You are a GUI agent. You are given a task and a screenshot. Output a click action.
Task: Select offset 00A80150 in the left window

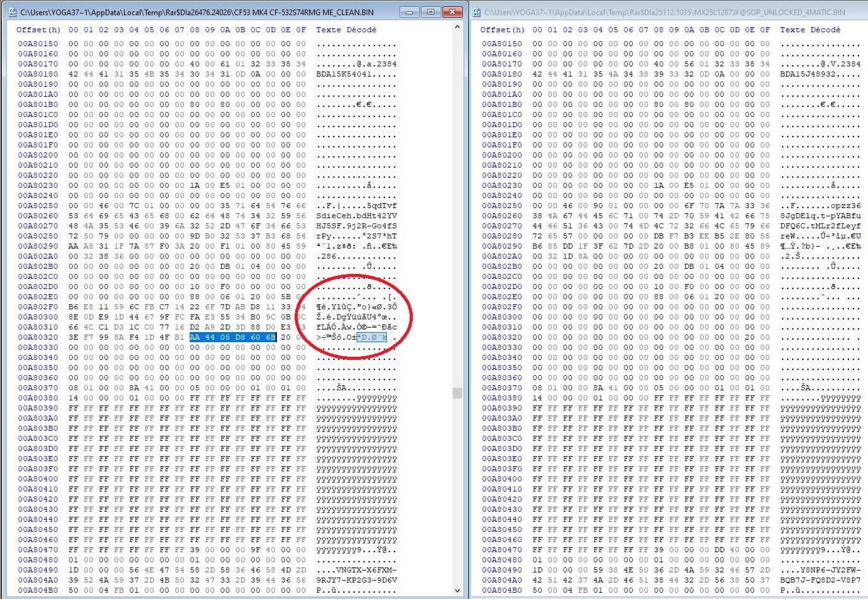(x=38, y=44)
